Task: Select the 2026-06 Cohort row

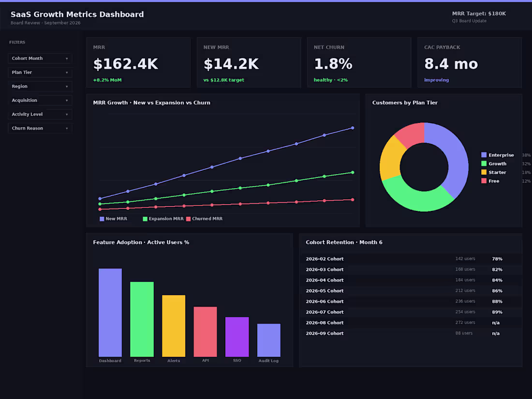Action: [x=411, y=301]
